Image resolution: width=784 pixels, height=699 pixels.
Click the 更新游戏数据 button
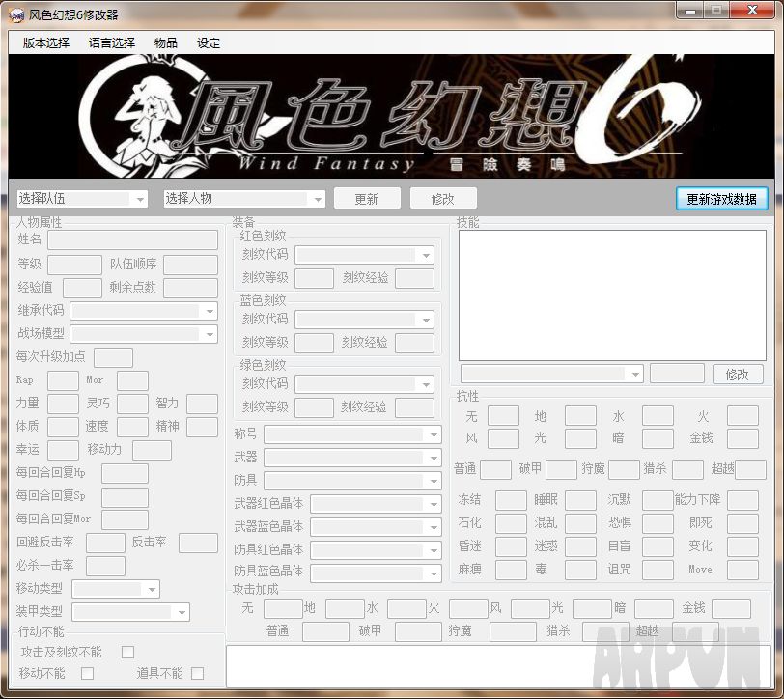[721, 199]
